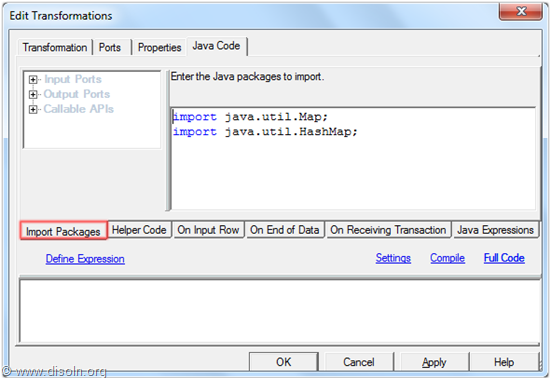The height and width of the screenshot is (378, 551).
Task: Show the On End of Data tab
Action: pyautogui.click(x=285, y=230)
